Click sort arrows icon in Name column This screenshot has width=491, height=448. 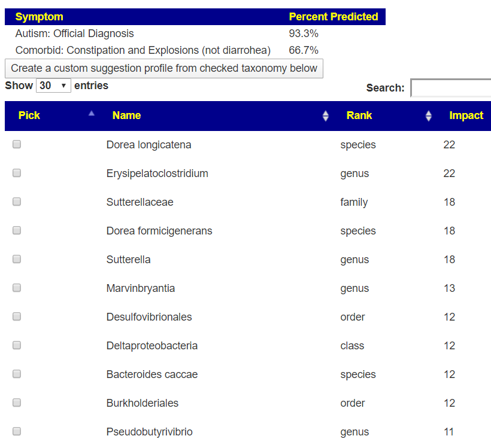click(325, 116)
